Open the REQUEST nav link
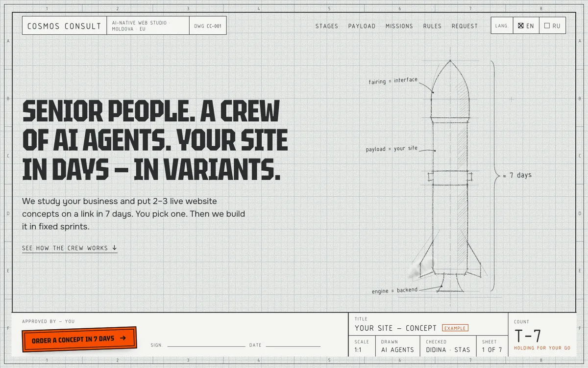 [x=465, y=26]
